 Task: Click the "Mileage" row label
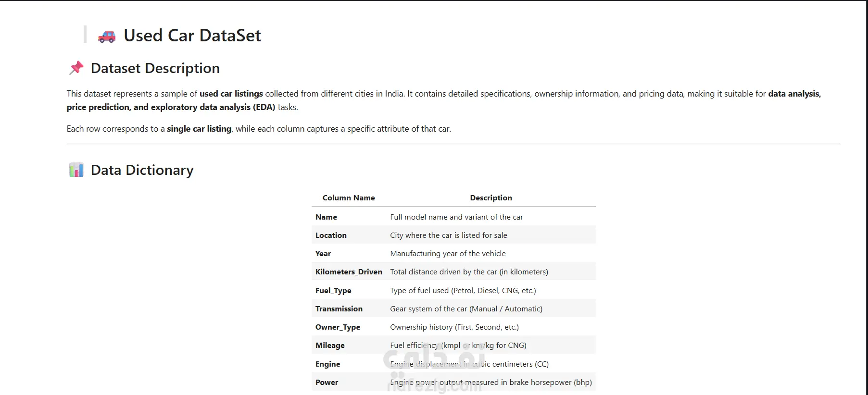330,346
